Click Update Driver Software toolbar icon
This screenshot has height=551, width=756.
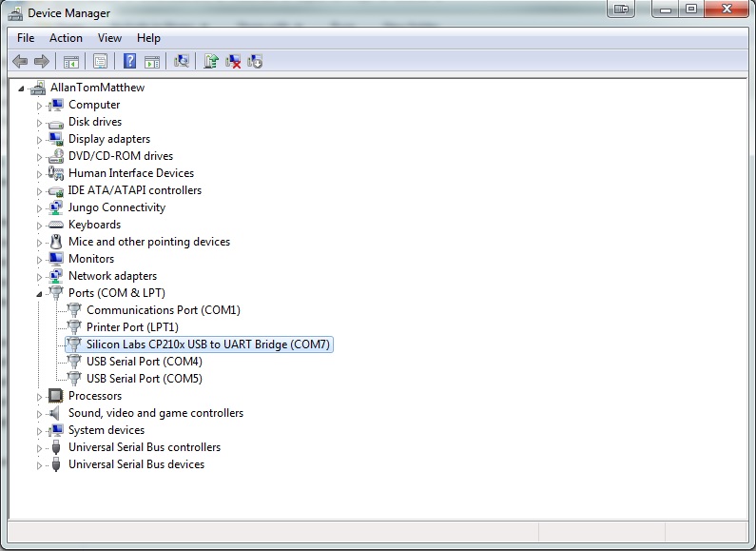(x=211, y=61)
